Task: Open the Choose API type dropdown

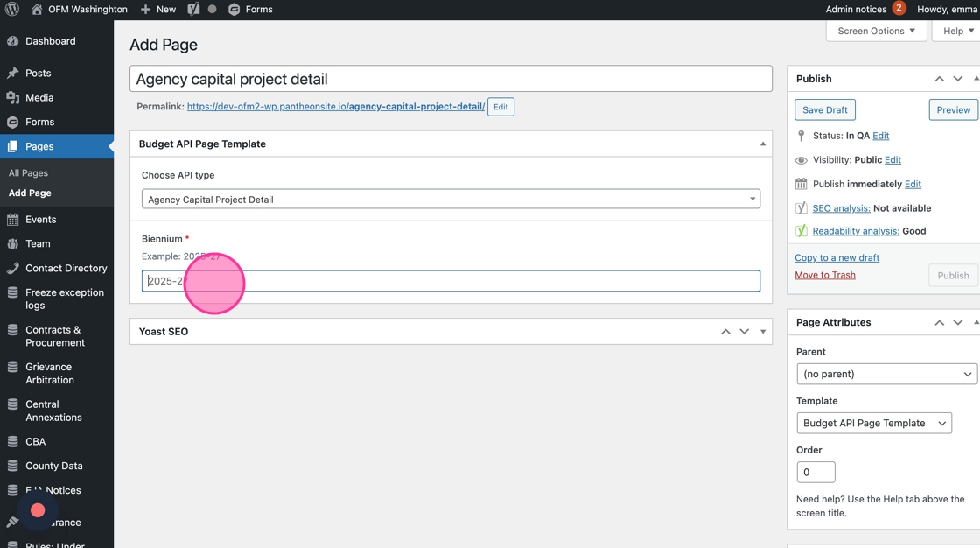Action: [x=451, y=199]
